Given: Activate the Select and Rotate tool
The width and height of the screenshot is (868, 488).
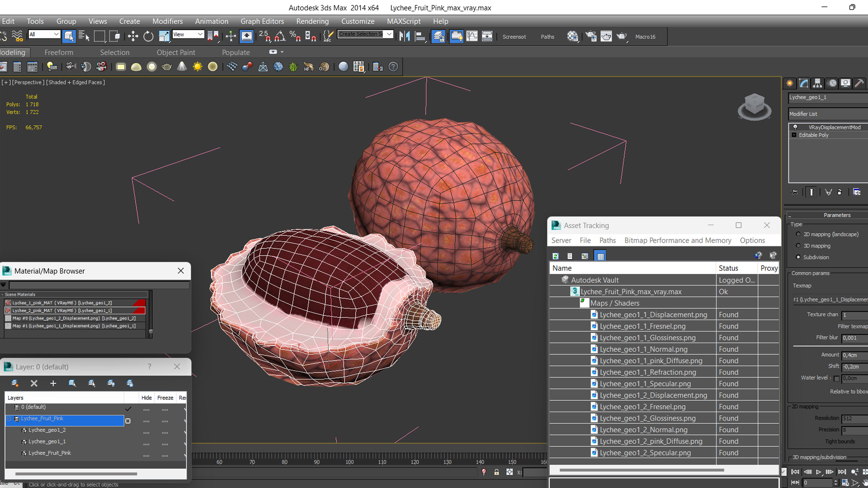Looking at the screenshot, I should (148, 37).
